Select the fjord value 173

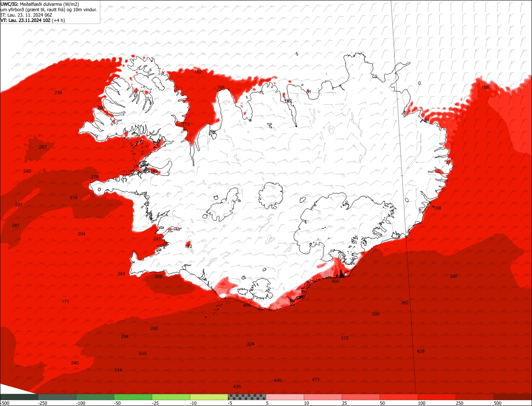[x=186, y=124]
